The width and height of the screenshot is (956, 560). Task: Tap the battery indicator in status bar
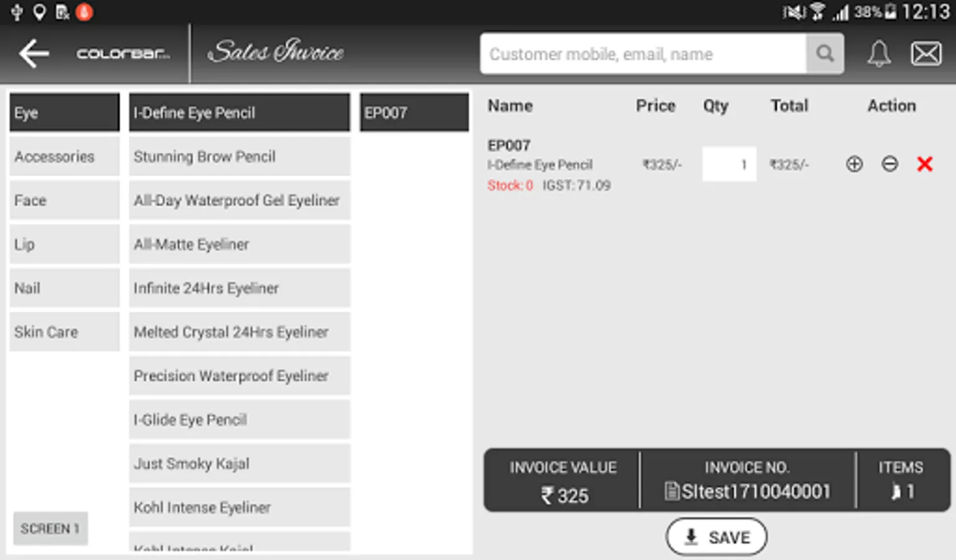891,11
